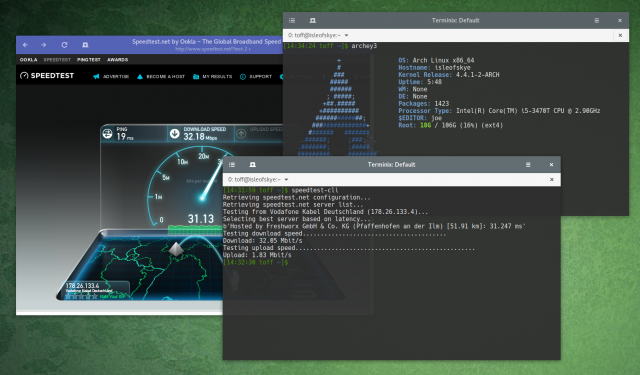This screenshot has height=375, width=640.
Task: Click the Kernel Release 4.4.1-2-ARCH line
Action: [449, 75]
